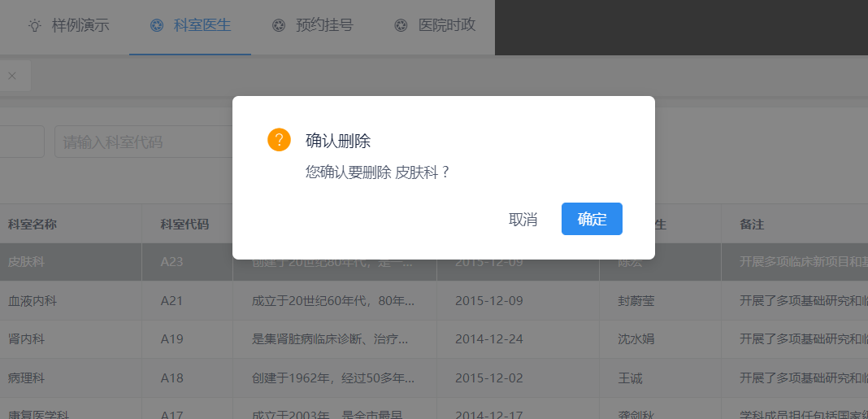868x419 pixels.
Task: Click the A19 code cell
Action: coord(171,338)
